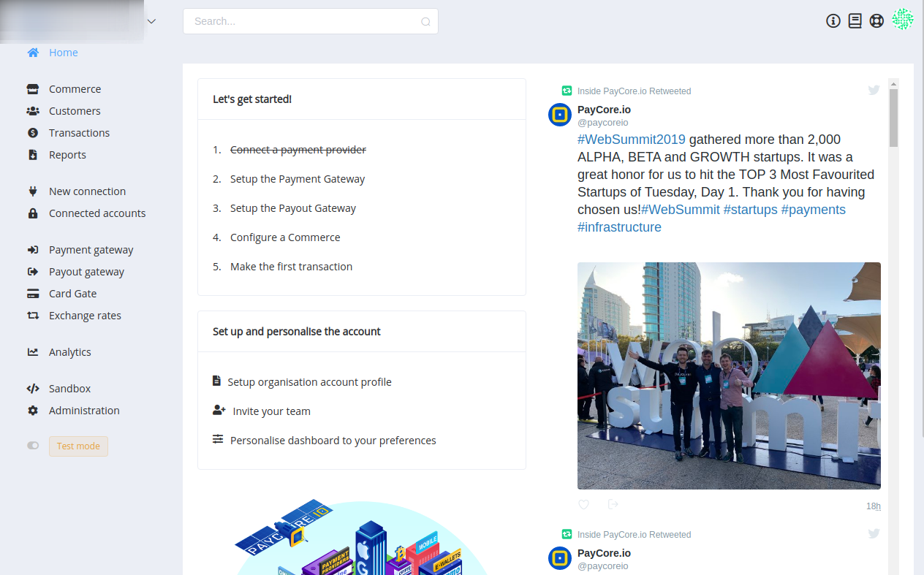Click the Twitter bird icon on second tweet

pyautogui.click(x=874, y=533)
